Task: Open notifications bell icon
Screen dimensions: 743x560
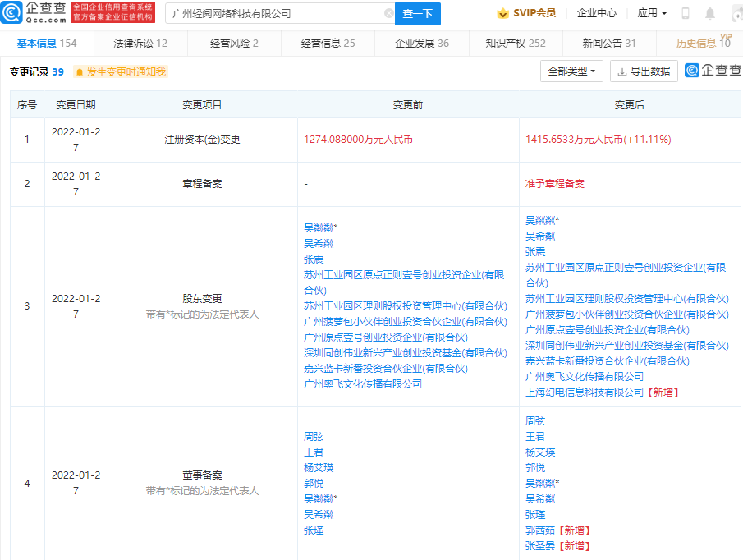Action: click(x=710, y=13)
